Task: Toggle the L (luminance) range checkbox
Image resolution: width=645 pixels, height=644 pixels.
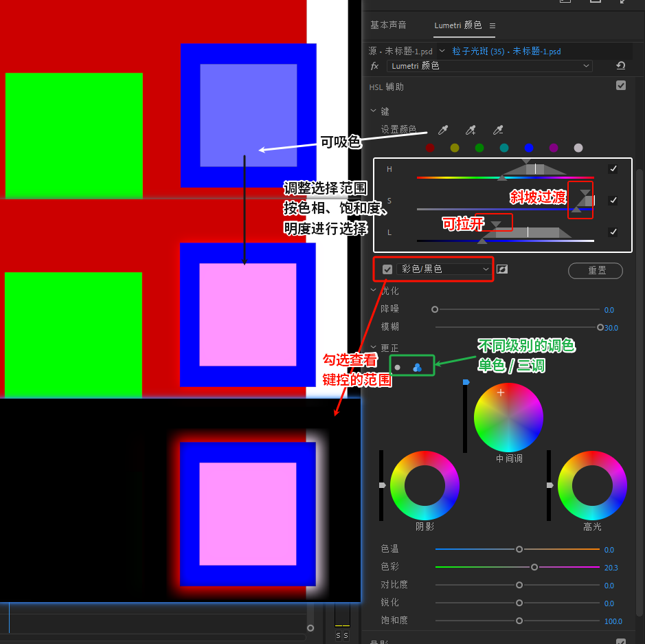Action: (613, 232)
